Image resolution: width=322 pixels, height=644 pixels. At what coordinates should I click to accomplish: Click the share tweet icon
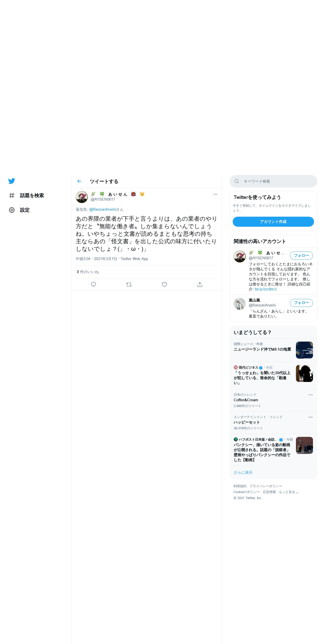[x=200, y=284]
